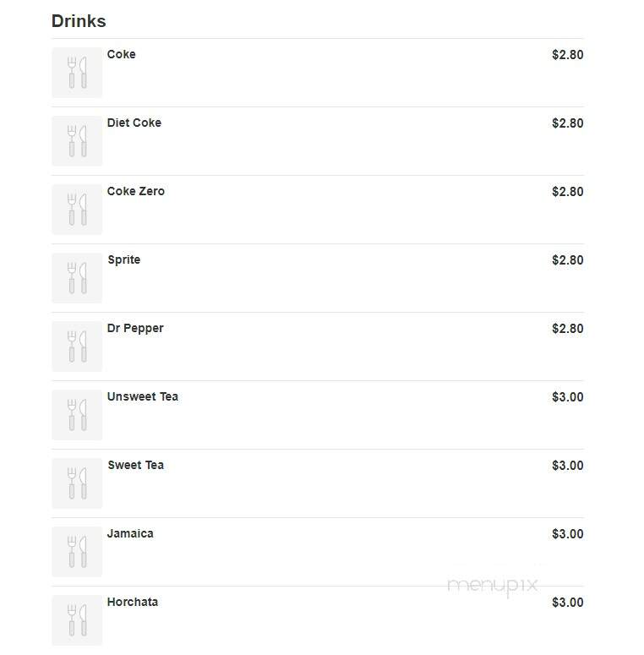Select the Sweet Tea placeholder icon
Screen dimensions: 644x655
77,483
